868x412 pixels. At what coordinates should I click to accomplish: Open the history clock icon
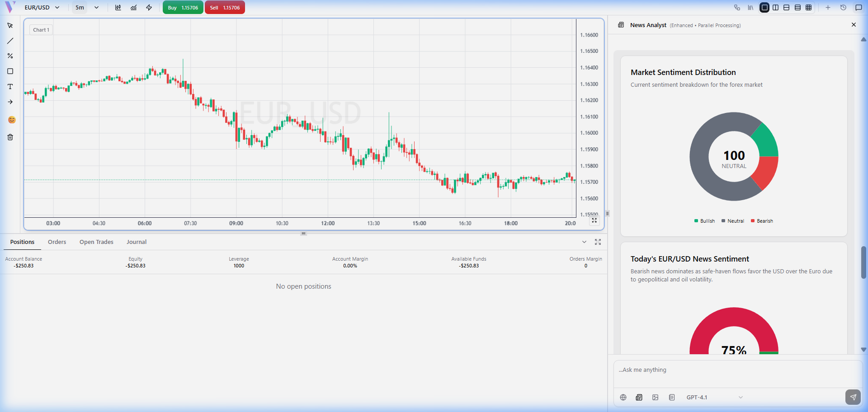coord(843,8)
